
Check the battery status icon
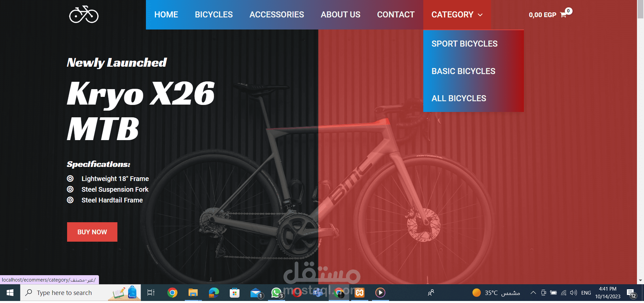tap(553, 293)
